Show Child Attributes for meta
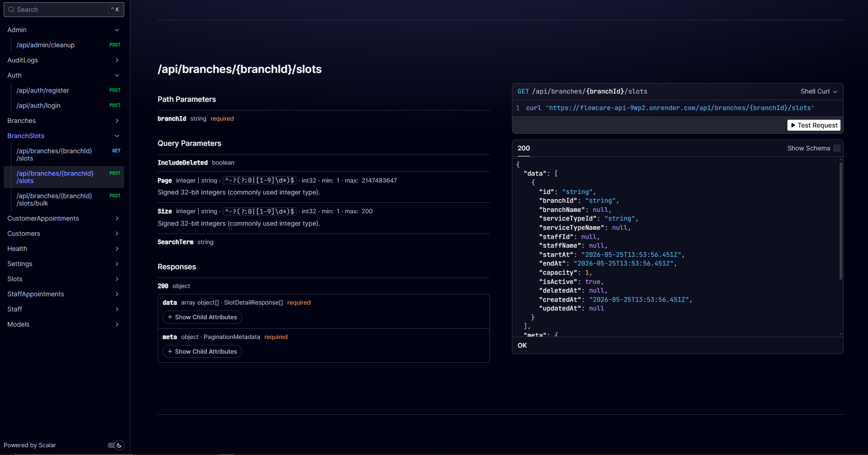 coord(202,352)
